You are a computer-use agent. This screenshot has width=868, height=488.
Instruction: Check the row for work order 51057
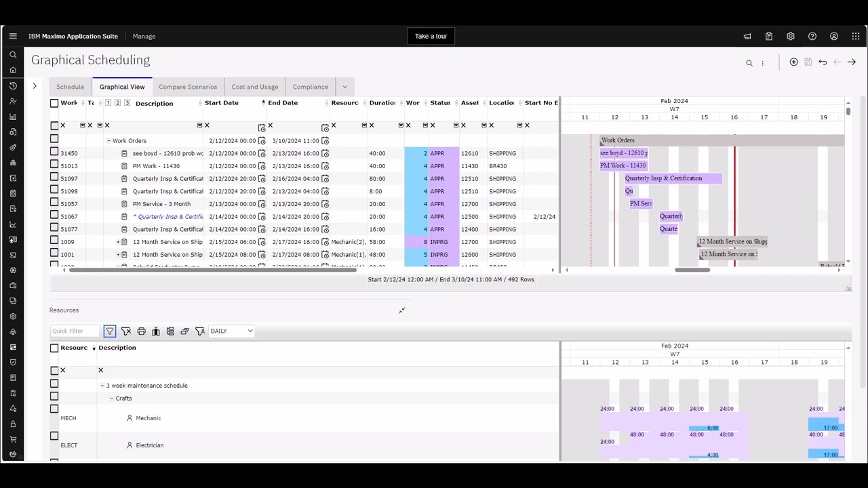[x=54, y=203]
